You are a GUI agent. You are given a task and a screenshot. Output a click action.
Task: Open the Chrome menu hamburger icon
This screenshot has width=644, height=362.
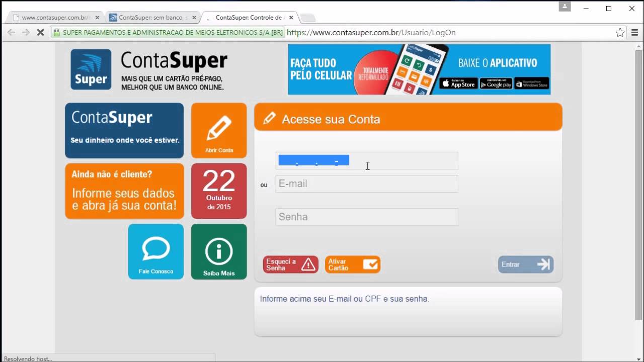click(x=634, y=32)
